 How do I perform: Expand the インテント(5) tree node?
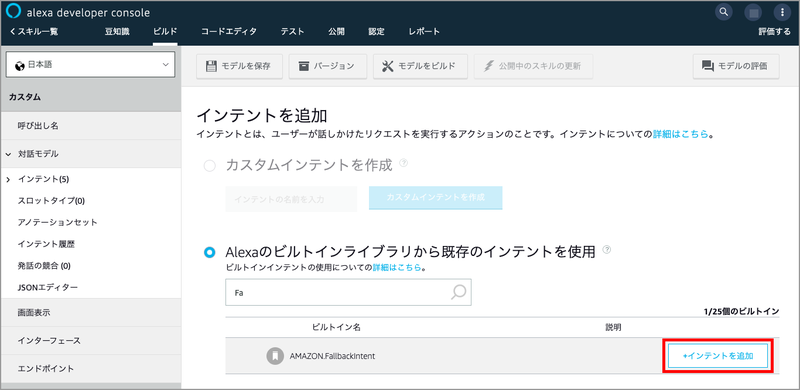[8, 179]
